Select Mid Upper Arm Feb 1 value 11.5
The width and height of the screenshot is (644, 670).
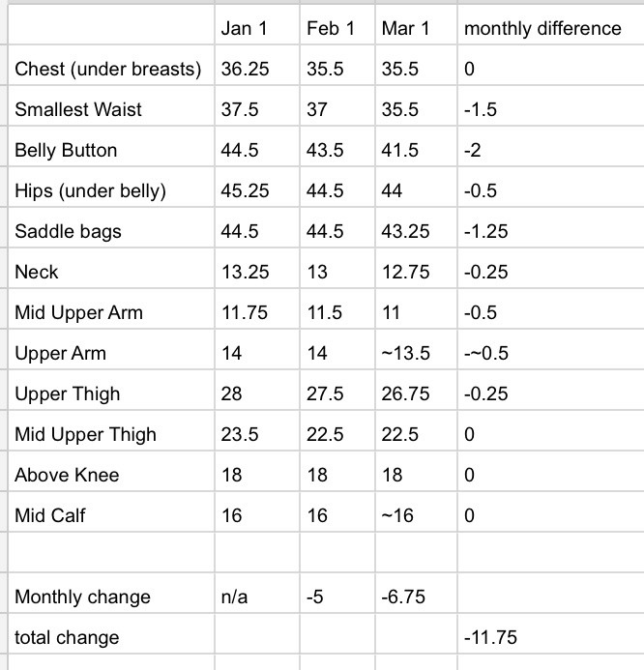(325, 312)
